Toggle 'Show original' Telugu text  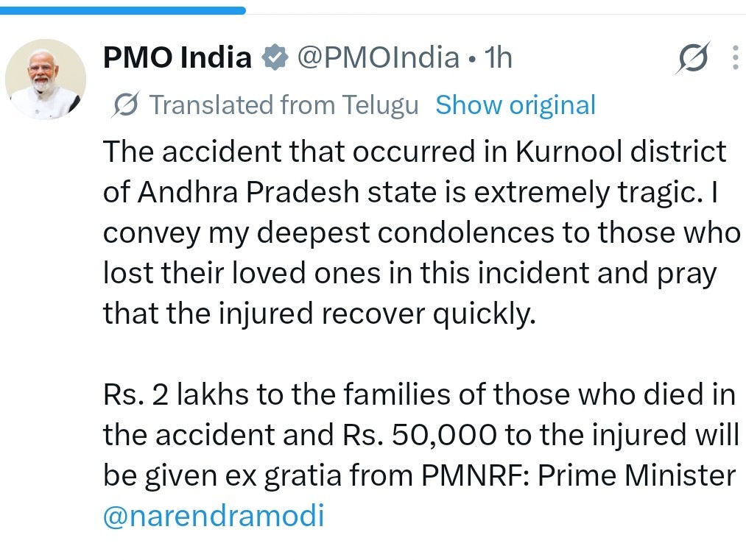tap(515, 105)
